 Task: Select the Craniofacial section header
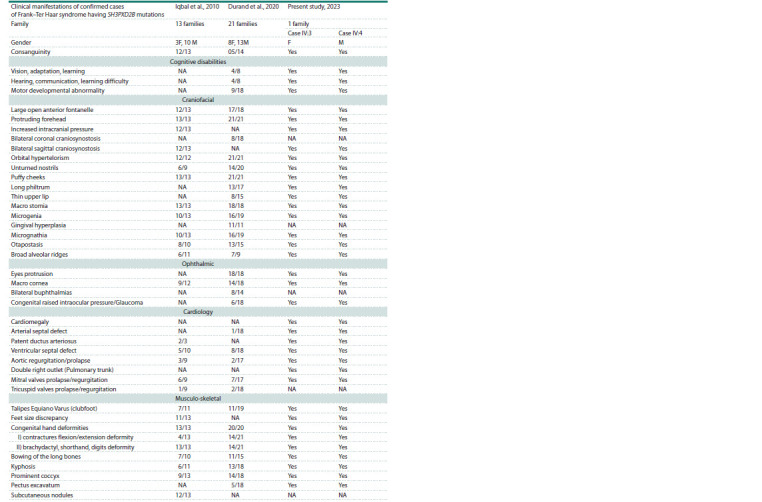coord(198,100)
